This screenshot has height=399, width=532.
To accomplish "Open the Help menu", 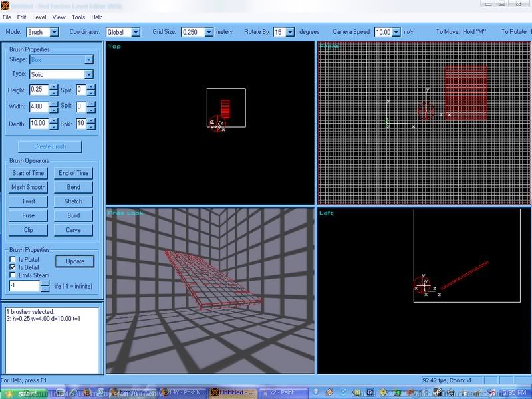I will (96, 17).
